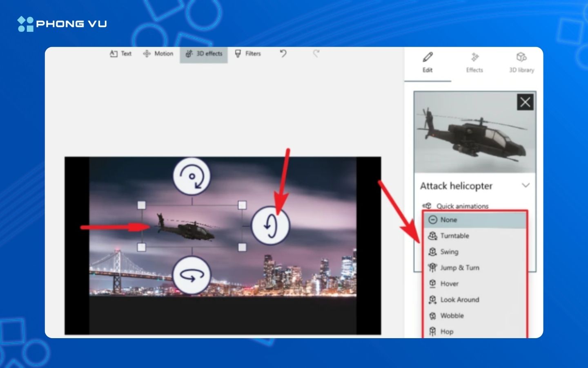The width and height of the screenshot is (588, 368).
Task: Pick the Jump & Turn animation
Action: 459,268
